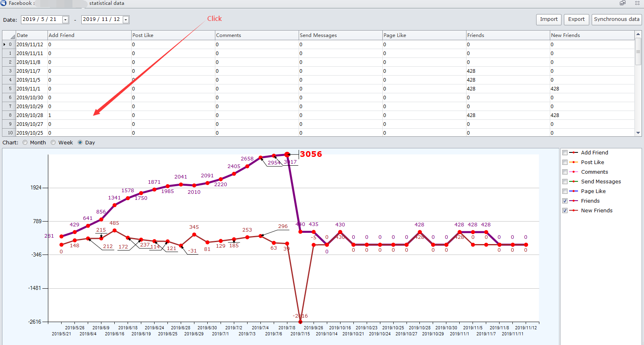The width and height of the screenshot is (644, 345).
Task: Uncheck the Friends series checkbox
Action: pyautogui.click(x=565, y=201)
